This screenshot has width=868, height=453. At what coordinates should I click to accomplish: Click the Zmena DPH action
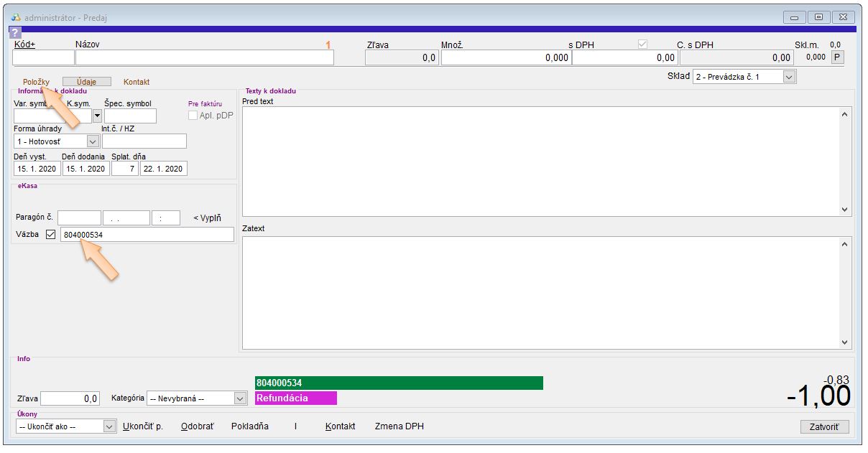(x=399, y=426)
